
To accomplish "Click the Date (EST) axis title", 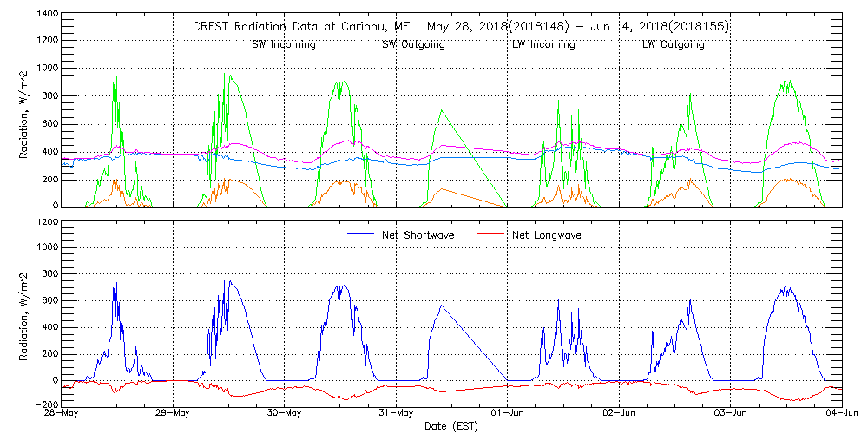I will tap(453, 426).
